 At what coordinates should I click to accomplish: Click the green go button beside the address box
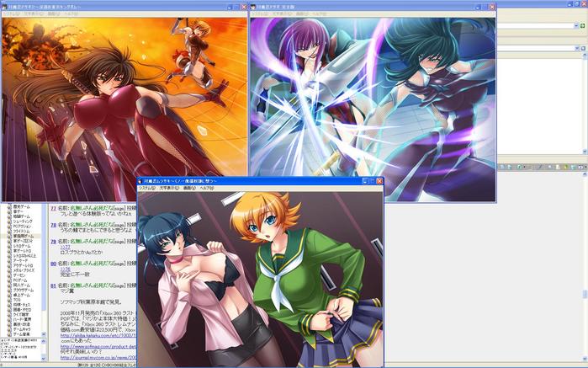(x=583, y=25)
